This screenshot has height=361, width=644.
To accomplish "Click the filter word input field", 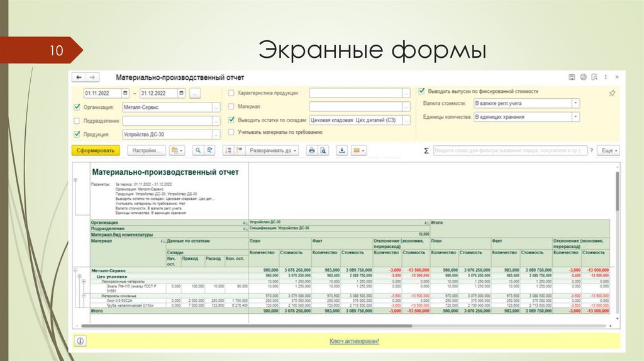I will click(509, 150).
